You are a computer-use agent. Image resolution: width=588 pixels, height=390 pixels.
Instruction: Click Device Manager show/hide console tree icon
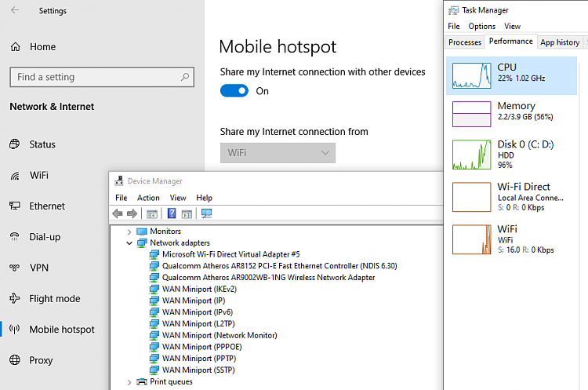coord(152,214)
